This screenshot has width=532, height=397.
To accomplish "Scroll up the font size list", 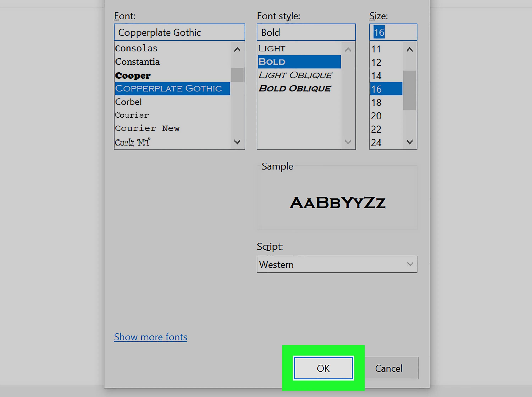I will 410,49.
